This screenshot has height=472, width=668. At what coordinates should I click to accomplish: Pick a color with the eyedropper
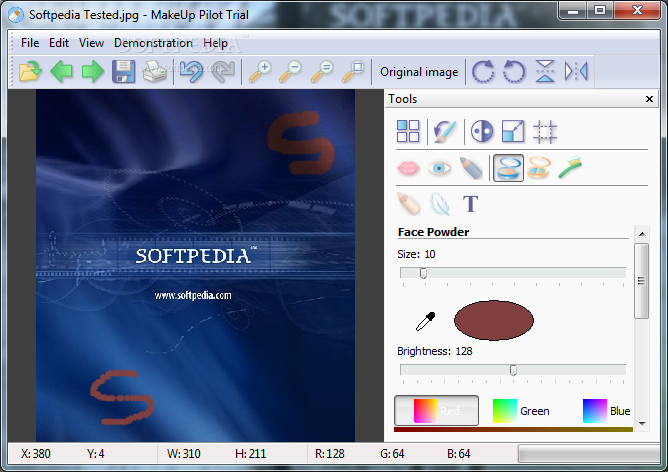(425, 322)
